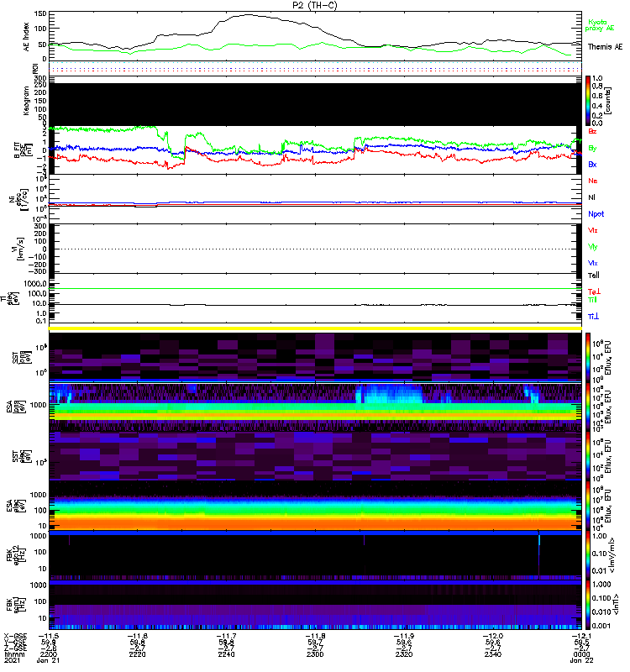Click the red Ne legend label
The image size is (630, 672).
(593, 181)
